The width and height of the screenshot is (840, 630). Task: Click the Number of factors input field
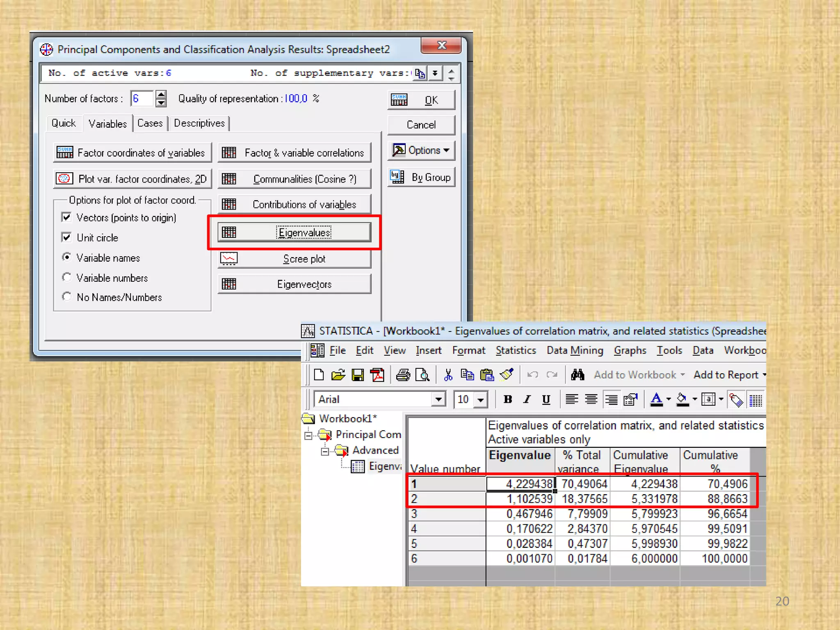pos(142,98)
